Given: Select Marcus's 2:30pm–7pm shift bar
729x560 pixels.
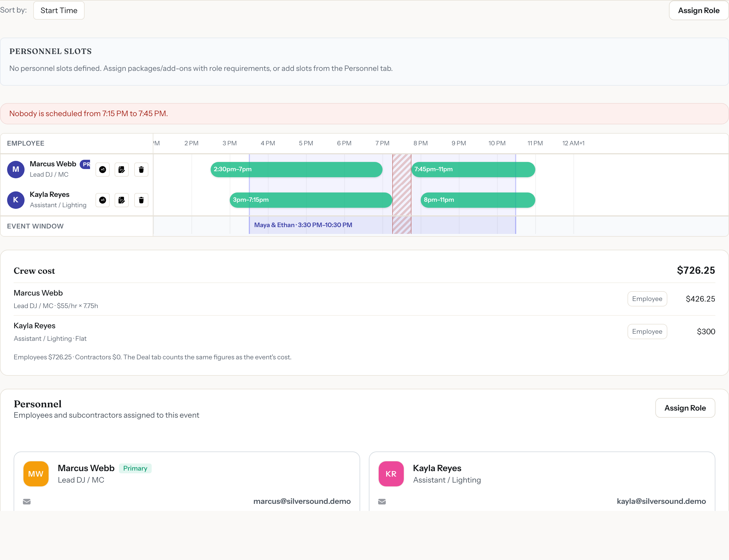Looking at the screenshot, I should pyautogui.click(x=296, y=169).
